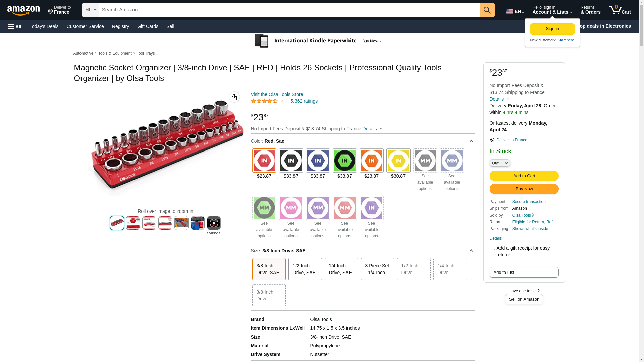Open the All hamburger menu
Image resolution: width=644 pixels, height=362 pixels.
15,27
